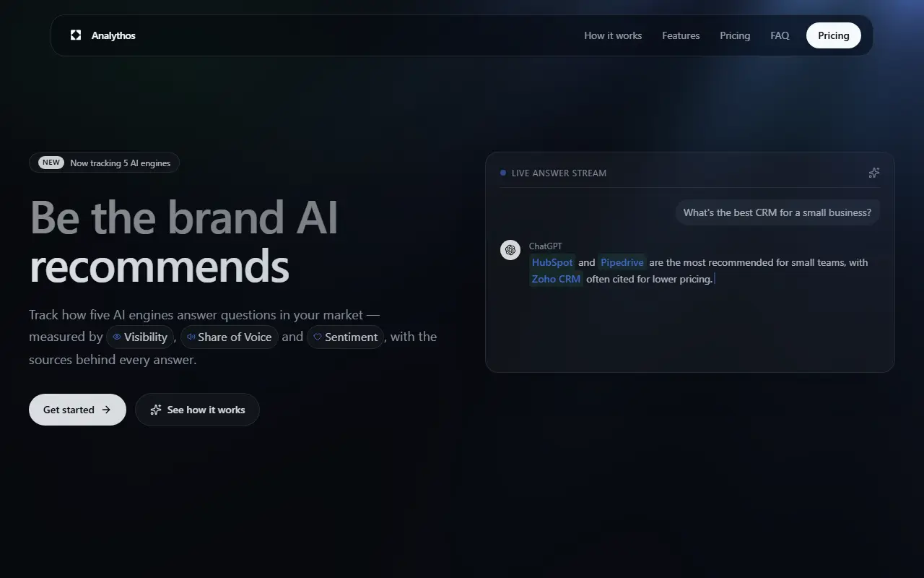Image resolution: width=924 pixels, height=578 pixels.
Task: Click the LIVE ANSWER STREAM label
Action: (x=559, y=173)
